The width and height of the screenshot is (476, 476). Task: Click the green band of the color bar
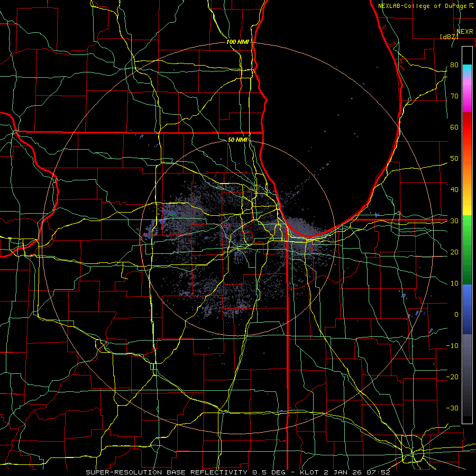click(467, 250)
